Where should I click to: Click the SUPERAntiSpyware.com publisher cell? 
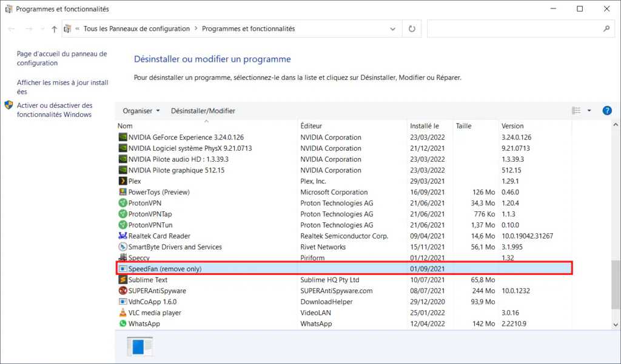pos(336,291)
